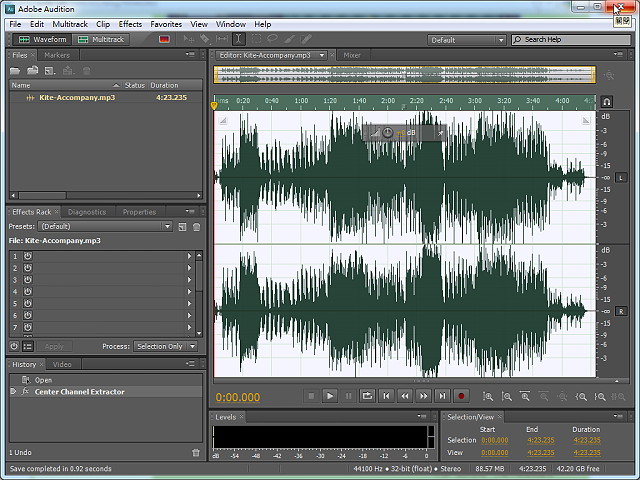Select the Razor tool in toolbar
This screenshot has height=480, width=640.
(x=204, y=39)
